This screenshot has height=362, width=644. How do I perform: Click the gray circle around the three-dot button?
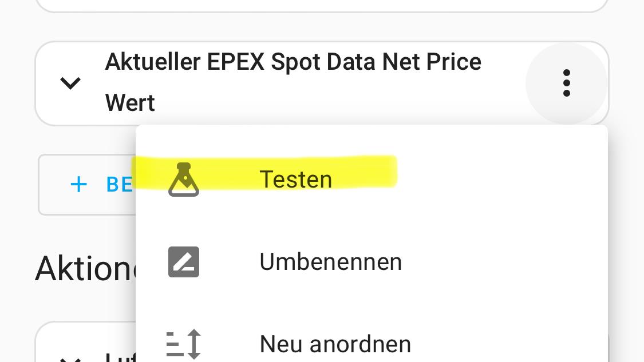coord(566,83)
